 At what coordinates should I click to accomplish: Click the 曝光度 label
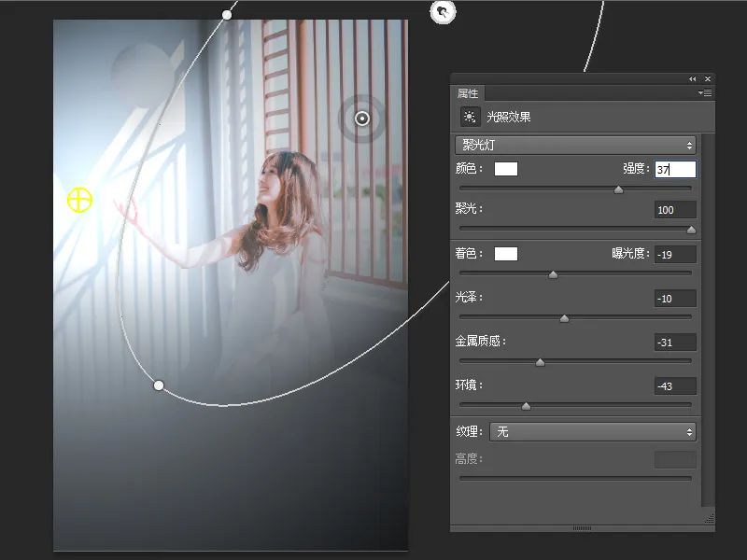pyautogui.click(x=631, y=253)
